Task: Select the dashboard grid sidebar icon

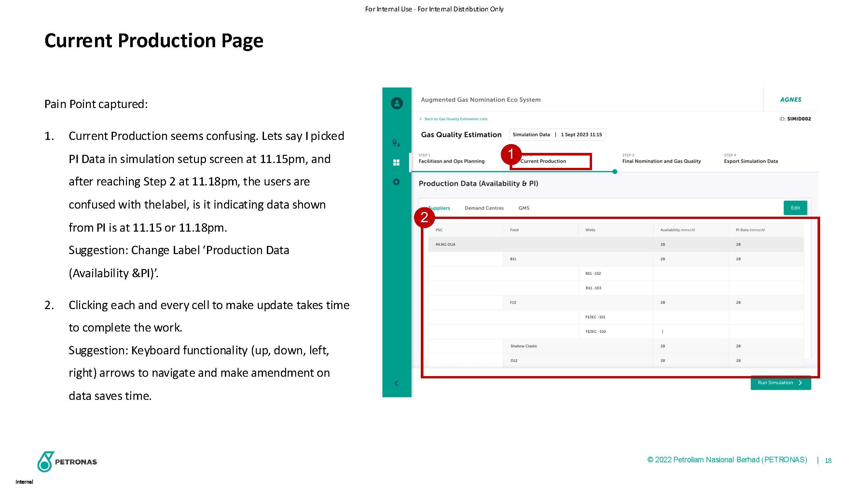Action: coord(396,163)
